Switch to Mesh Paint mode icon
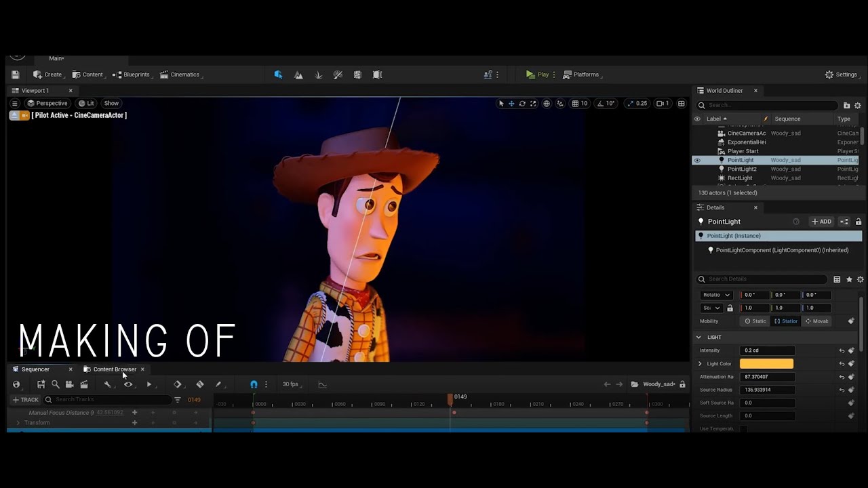 pos(338,75)
